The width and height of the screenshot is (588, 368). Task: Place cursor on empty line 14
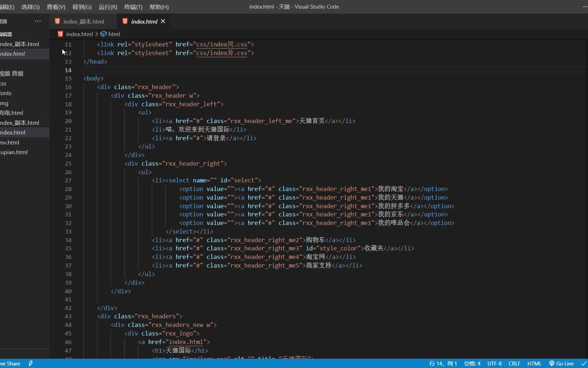(335, 70)
